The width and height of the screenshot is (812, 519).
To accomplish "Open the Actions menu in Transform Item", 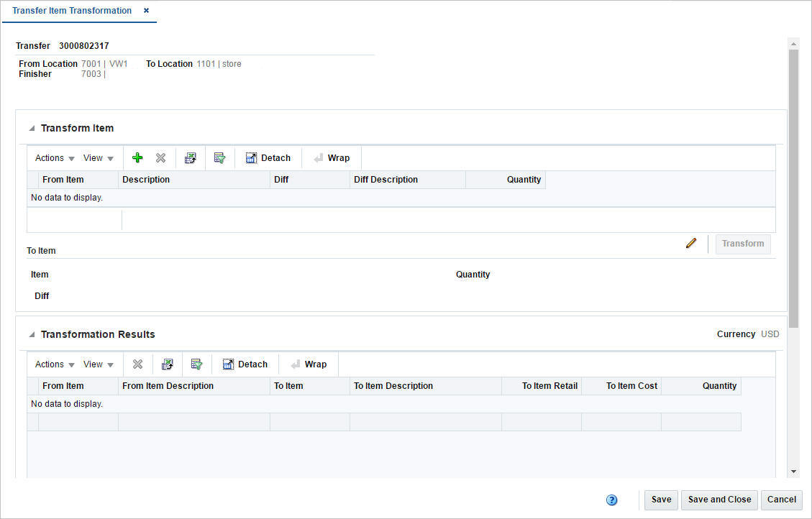I will [49, 157].
